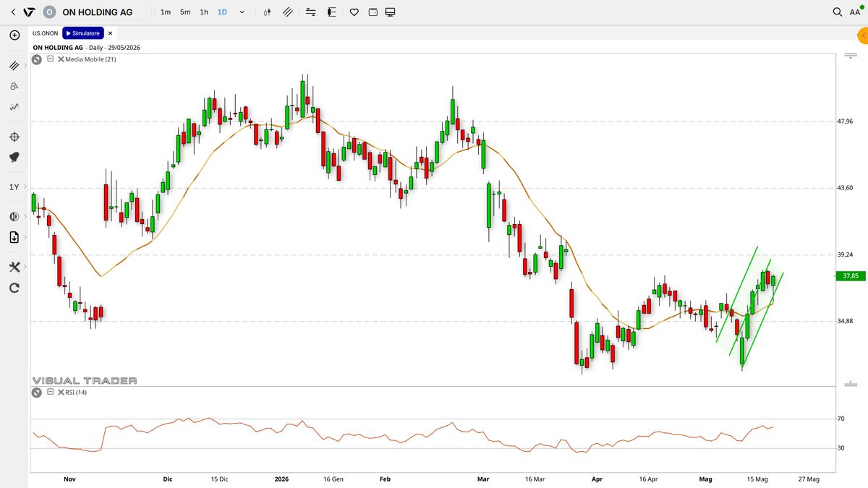Open the indicators settings icon

tap(310, 12)
